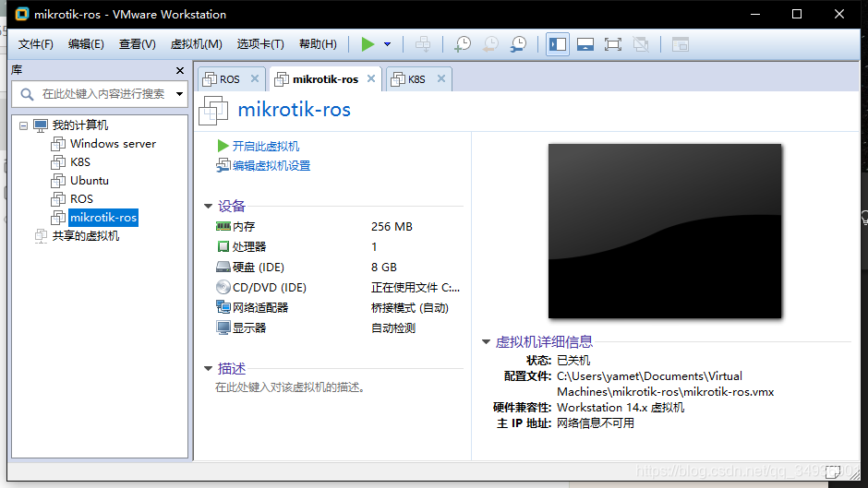Click the 桥接模式 (自动) network value
Image resolution: width=868 pixels, height=488 pixels.
(x=410, y=307)
